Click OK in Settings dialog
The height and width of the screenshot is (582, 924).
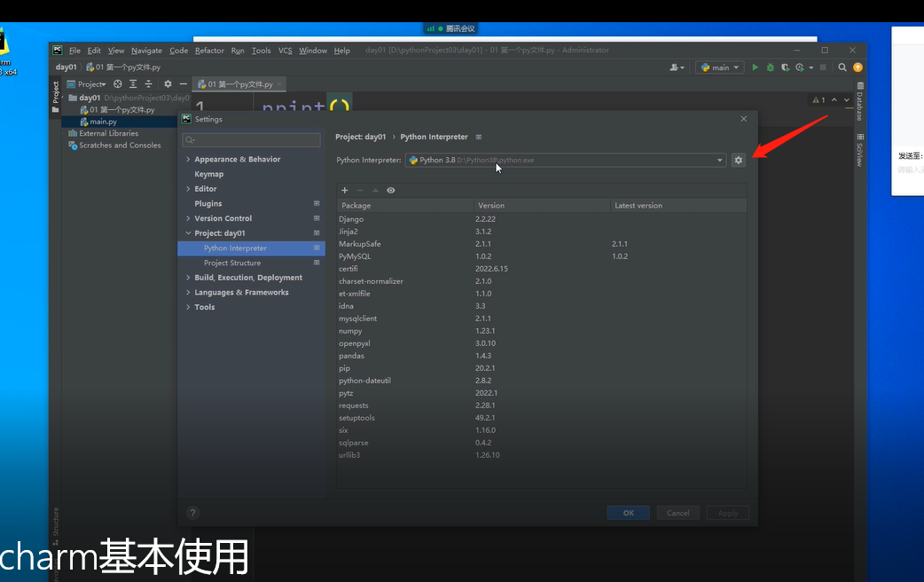point(628,513)
